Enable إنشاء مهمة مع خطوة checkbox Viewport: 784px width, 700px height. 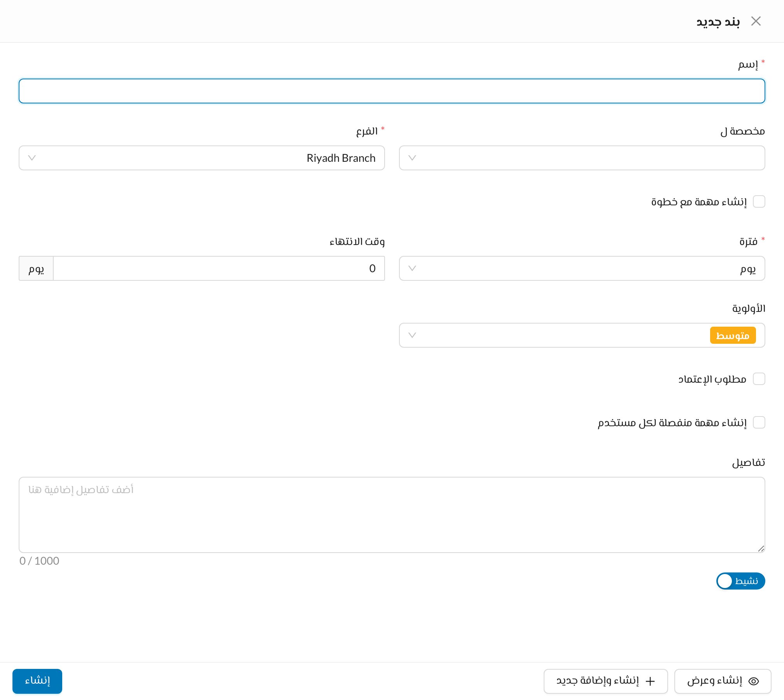click(x=759, y=201)
